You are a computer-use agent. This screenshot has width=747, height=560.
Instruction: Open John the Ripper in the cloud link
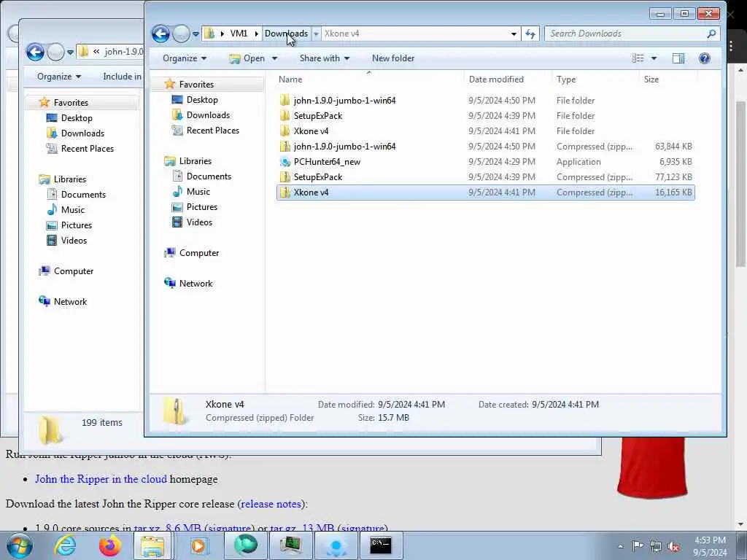(101, 479)
